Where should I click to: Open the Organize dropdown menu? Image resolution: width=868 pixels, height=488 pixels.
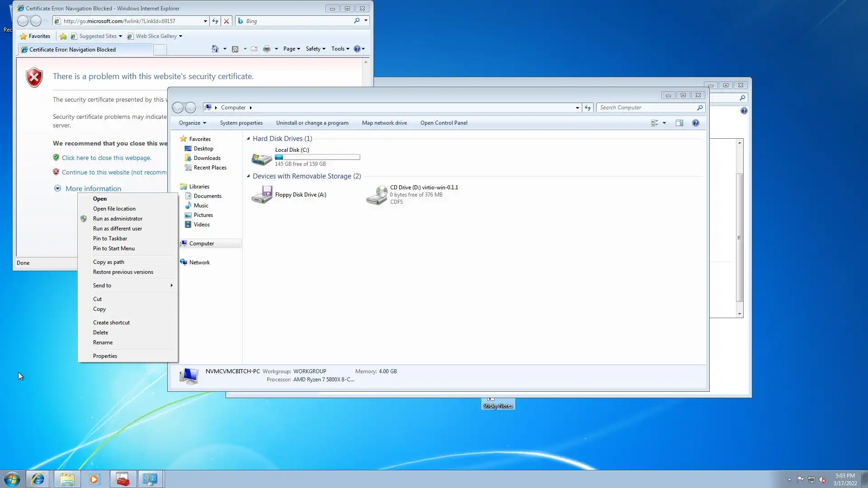click(x=192, y=123)
